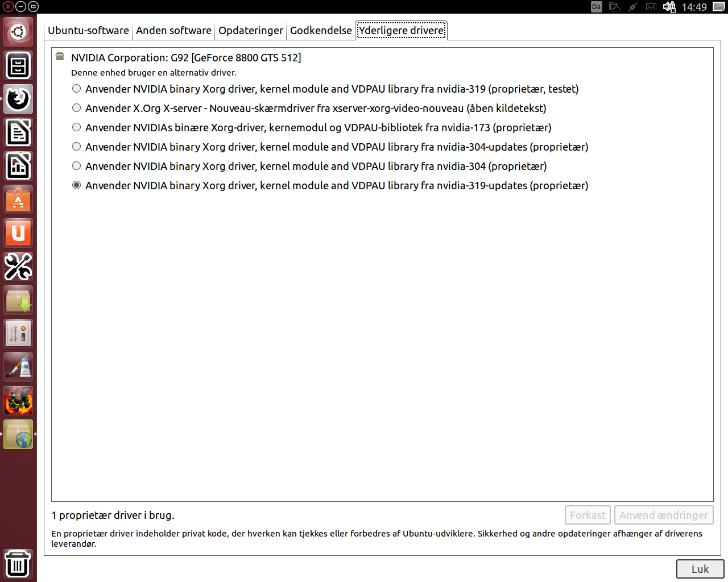The image size is (728, 582).
Task: Click 'Denne enhed bruger en alternativ driver.' text
Action: pos(154,73)
